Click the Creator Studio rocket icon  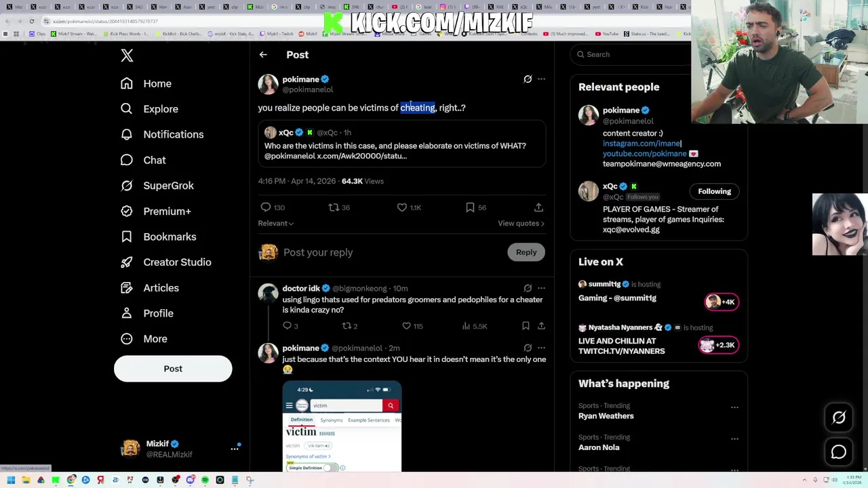(x=127, y=262)
